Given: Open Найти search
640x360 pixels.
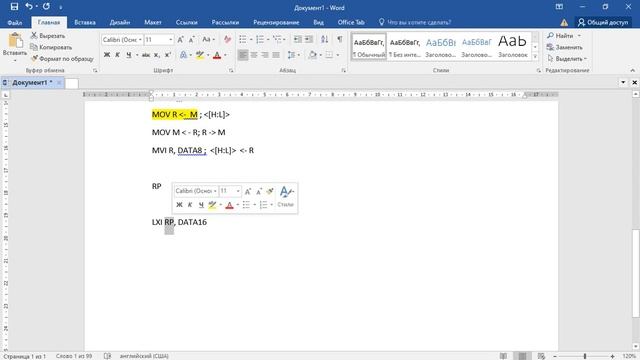Looking at the screenshot, I should pos(561,36).
